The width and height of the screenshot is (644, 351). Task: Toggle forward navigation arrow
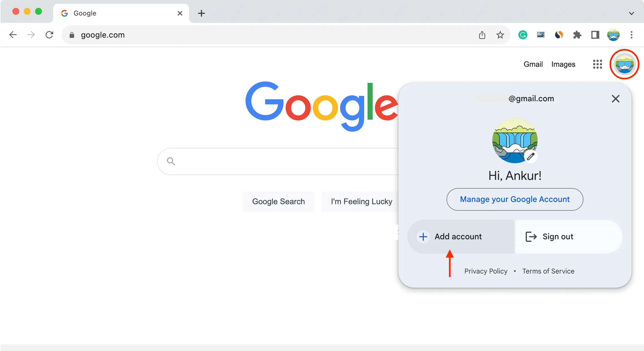coord(31,35)
